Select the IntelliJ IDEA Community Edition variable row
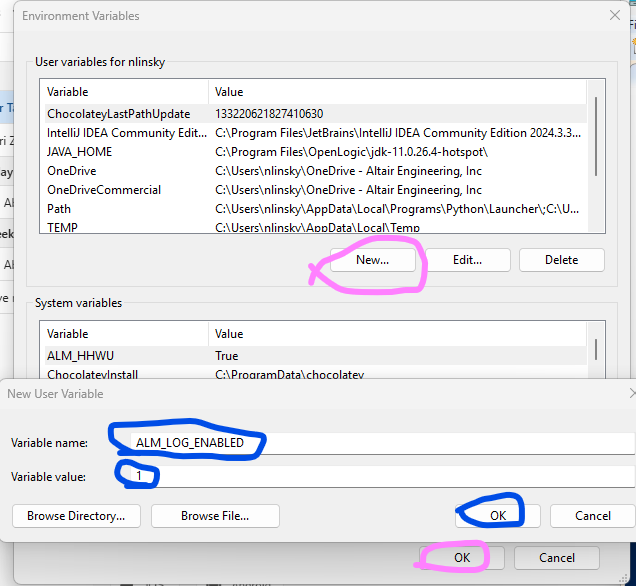This screenshot has width=636, height=586. (x=316, y=133)
